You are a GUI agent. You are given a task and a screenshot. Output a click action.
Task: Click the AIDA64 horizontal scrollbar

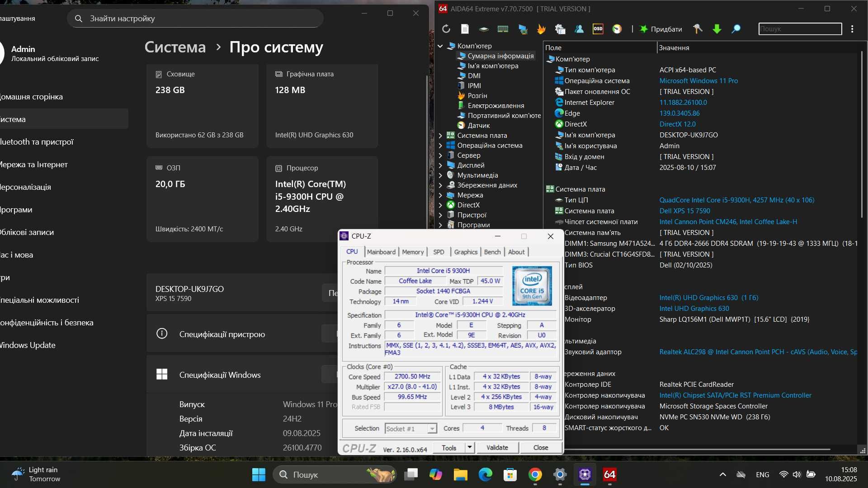(x=696, y=450)
